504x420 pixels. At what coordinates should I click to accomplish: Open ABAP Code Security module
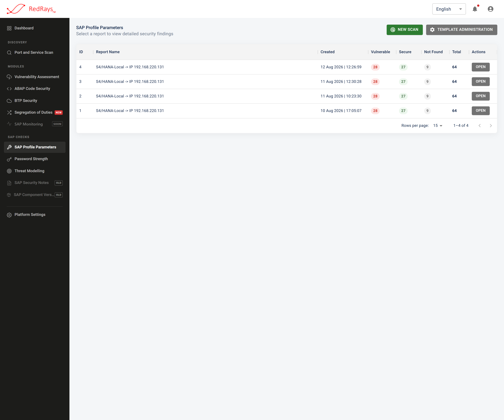point(35,89)
